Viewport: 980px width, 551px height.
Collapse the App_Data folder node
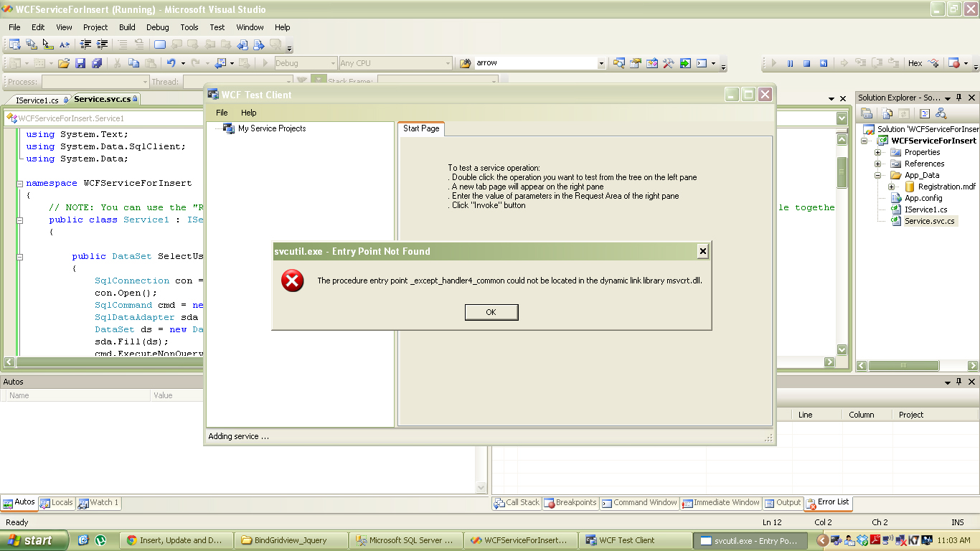[877, 175]
